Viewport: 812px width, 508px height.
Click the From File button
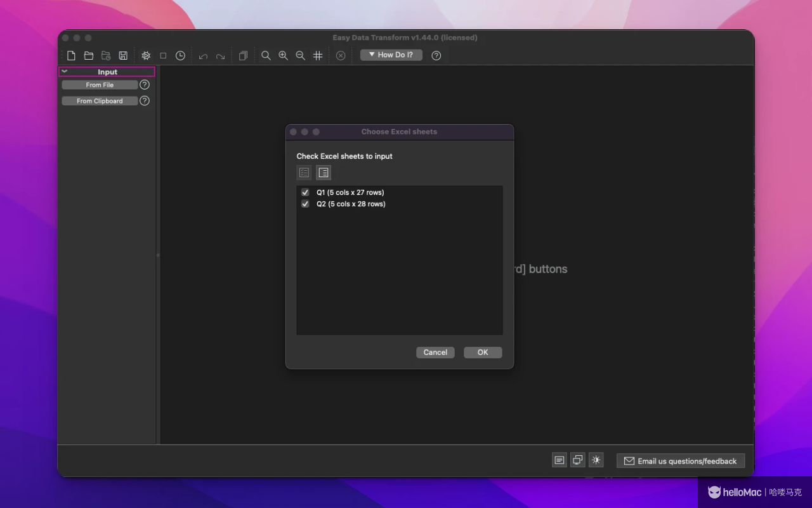pos(100,84)
